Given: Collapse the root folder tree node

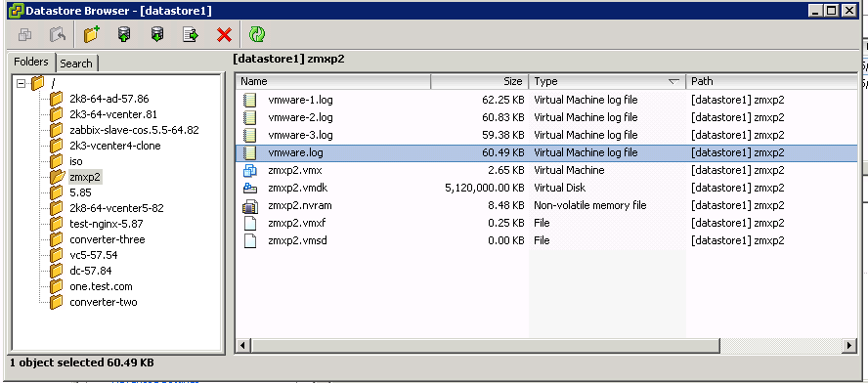Looking at the screenshot, I should tap(22, 84).
